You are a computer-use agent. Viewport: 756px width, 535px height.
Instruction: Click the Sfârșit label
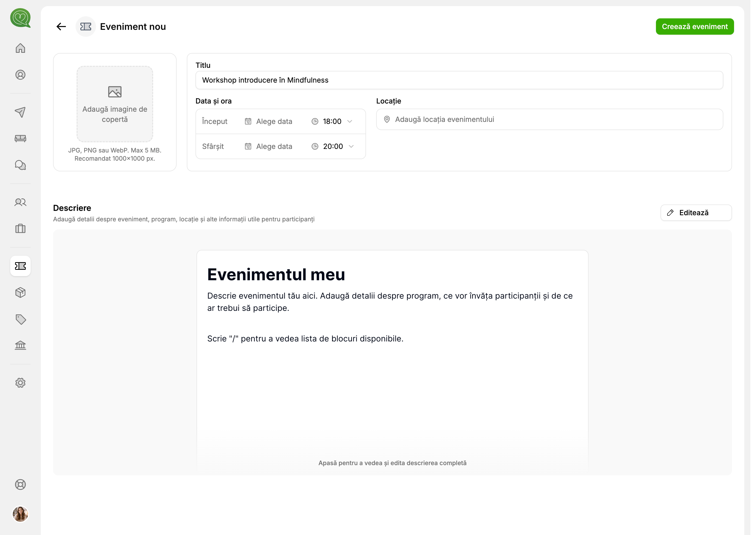[213, 147]
